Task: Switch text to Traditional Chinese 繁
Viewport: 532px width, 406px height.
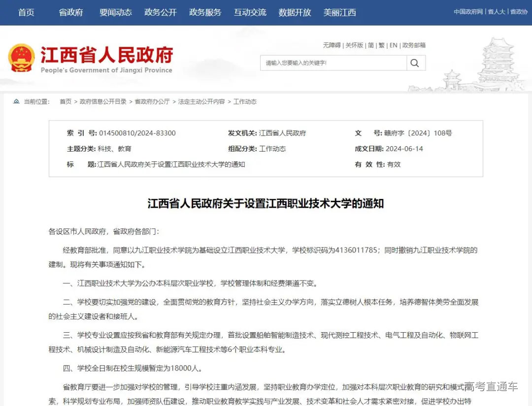Action: pyautogui.click(x=382, y=45)
